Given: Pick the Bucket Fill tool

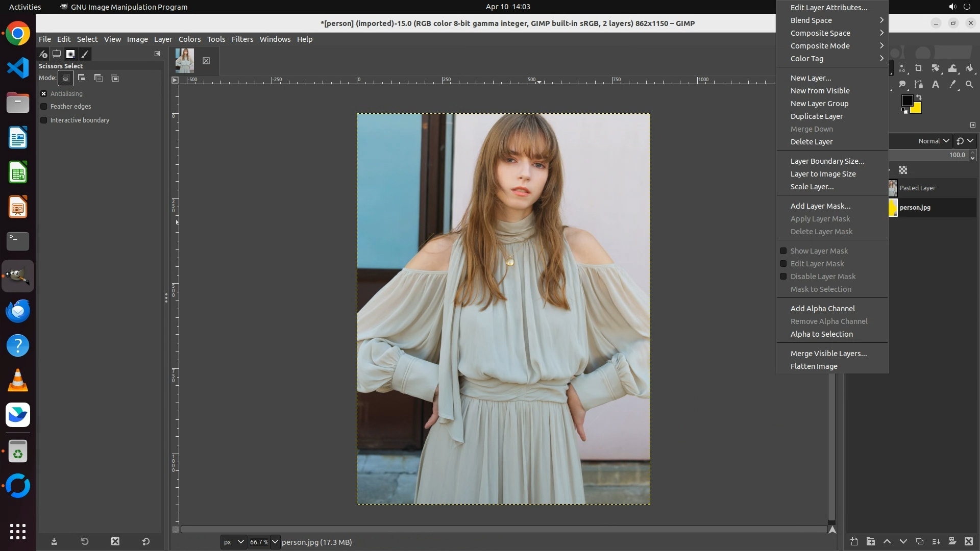Looking at the screenshot, I should pos(969,68).
